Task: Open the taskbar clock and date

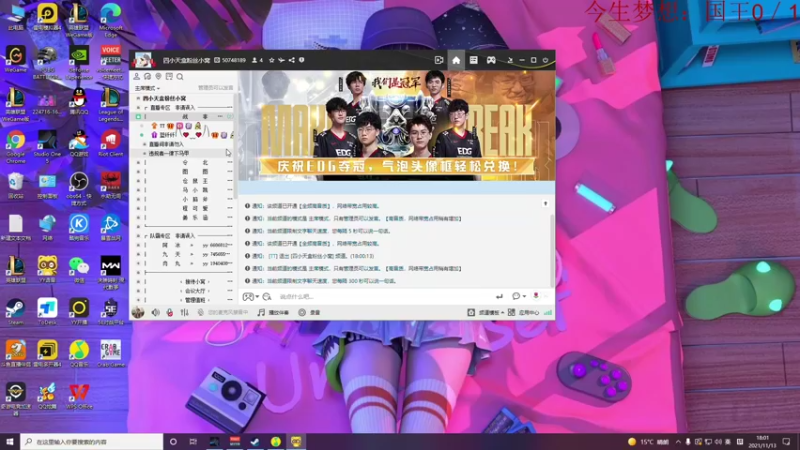Action: point(762,442)
